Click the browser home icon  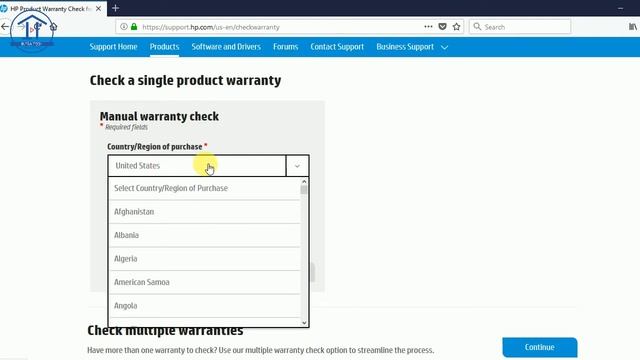(x=53, y=27)
